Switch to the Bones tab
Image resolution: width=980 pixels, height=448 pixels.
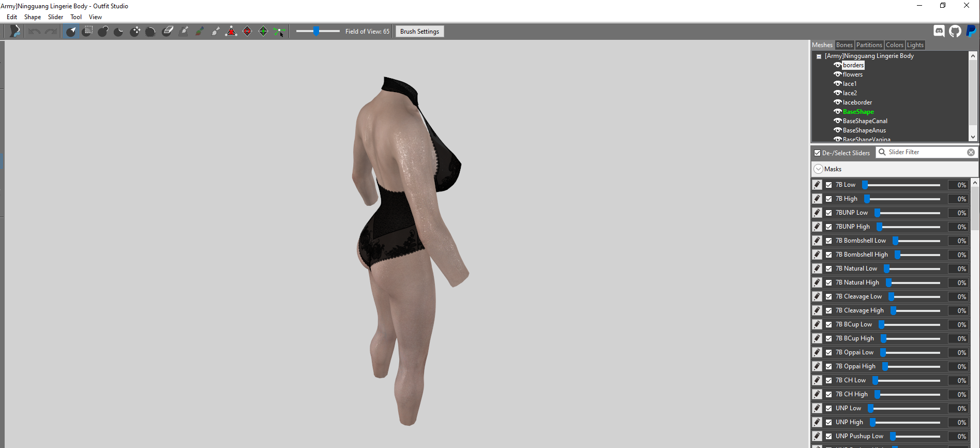[844, 45]
